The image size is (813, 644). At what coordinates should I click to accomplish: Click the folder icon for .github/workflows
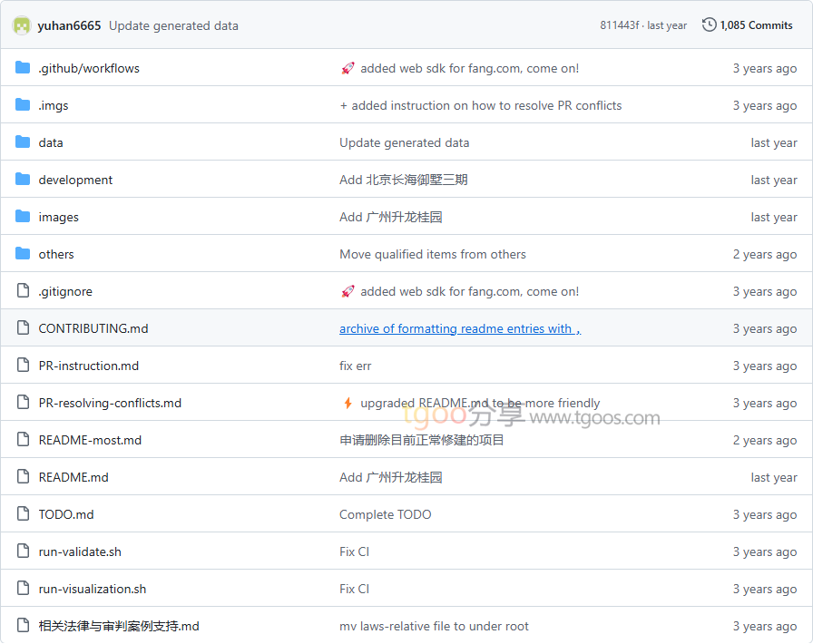point(23,68)
